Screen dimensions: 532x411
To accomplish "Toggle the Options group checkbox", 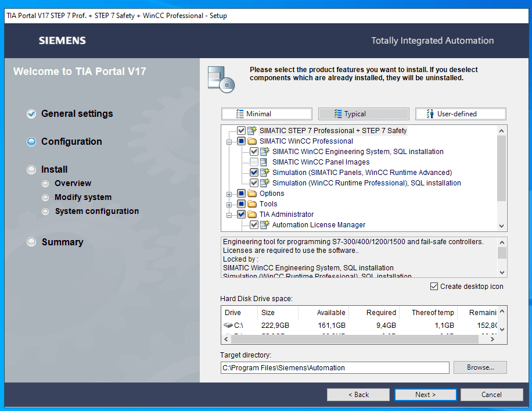I will click(241, 193).
